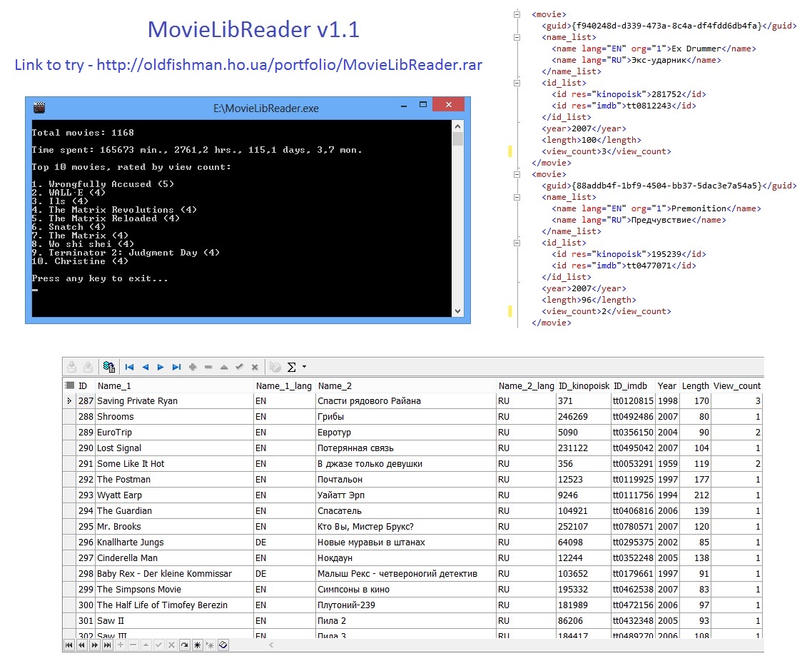
Task: Go to first record in top toolbar
Action: click(129, 367)
